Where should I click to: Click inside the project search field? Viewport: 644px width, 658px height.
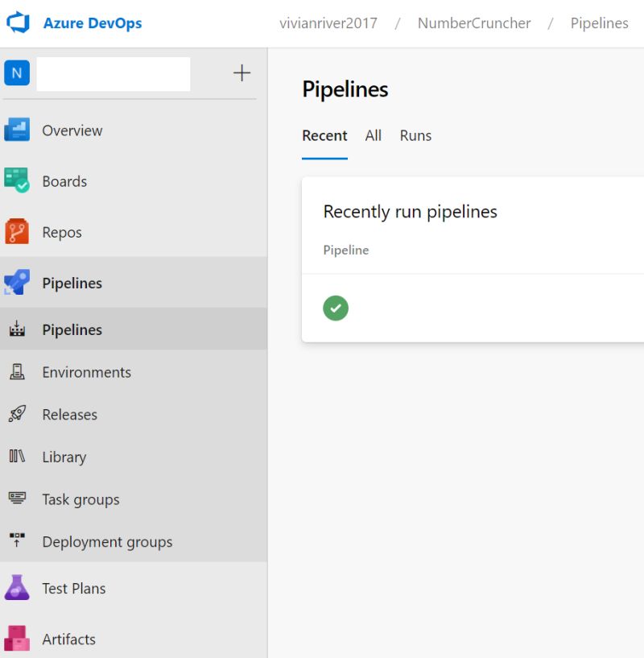(113, 73)
